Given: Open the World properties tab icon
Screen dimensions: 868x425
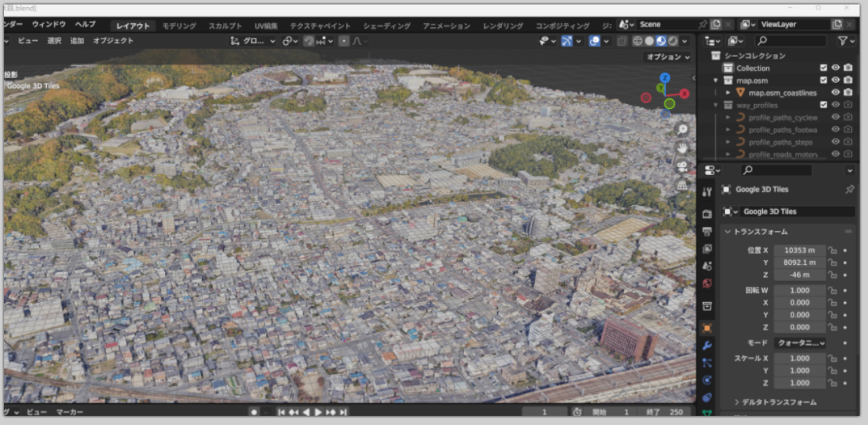Looking at the screenshot, I should tap(707, 284).
